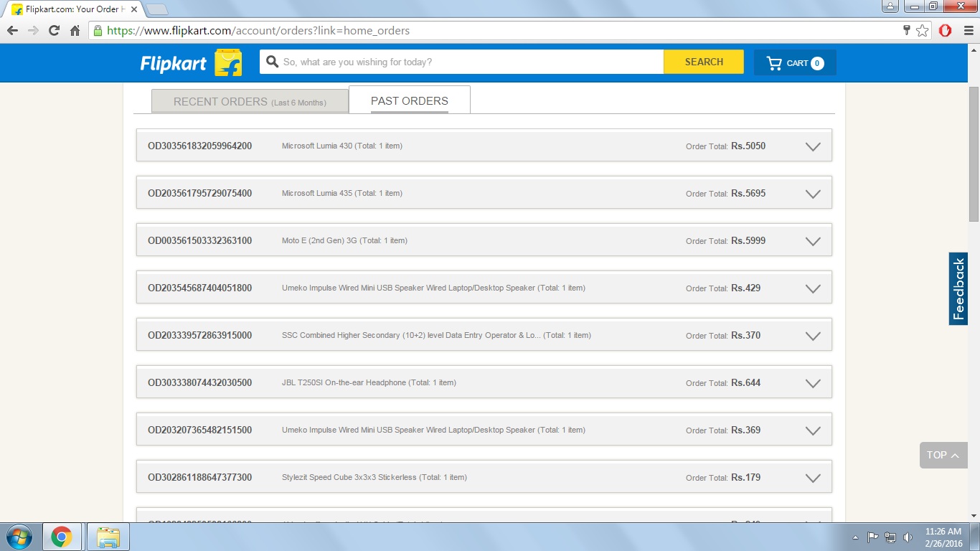The width and height of the screenshot is (980, 551).
Task: Expand the Moto E (2nd Gen) order
Action: tap(812, 241)
